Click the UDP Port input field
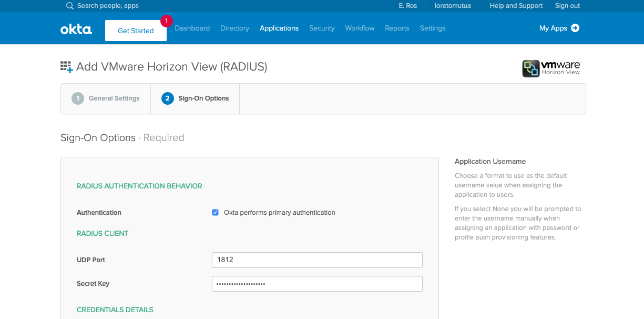Image resolution: width=644 pixels, height=319 pixels. pyautogui.click(x=317, y=260)
